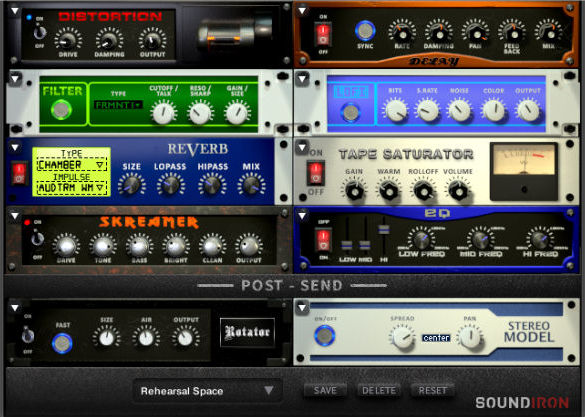Screen dimensions: 585x417
Task: Toggle the Lo-Fi round power button
Action: (x=351, y=113)
